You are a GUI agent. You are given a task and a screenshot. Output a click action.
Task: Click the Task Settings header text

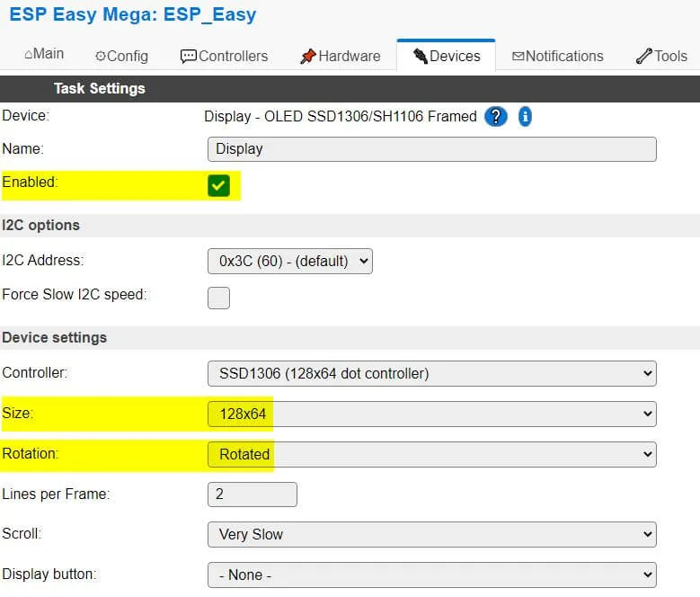click(x=100, y=88)
